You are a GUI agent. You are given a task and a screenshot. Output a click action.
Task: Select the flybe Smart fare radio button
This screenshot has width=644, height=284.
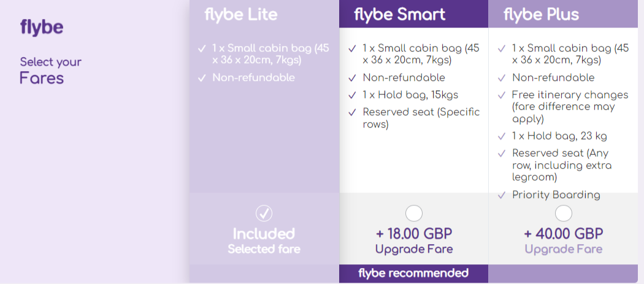pyautogui.click(x=414, y=213)
